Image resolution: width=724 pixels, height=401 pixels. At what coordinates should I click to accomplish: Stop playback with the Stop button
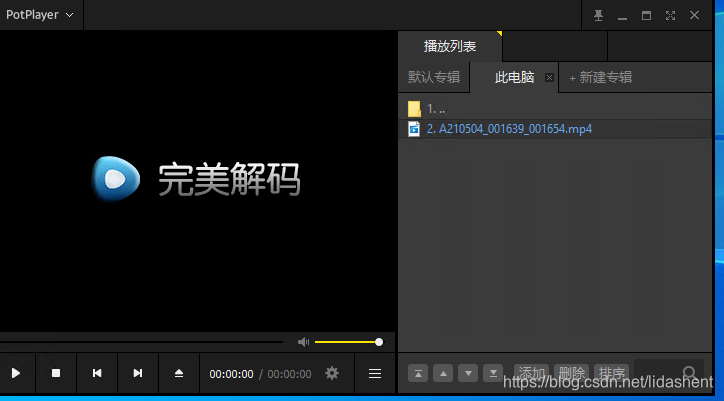pyautogui.click(x=56, y=373)
